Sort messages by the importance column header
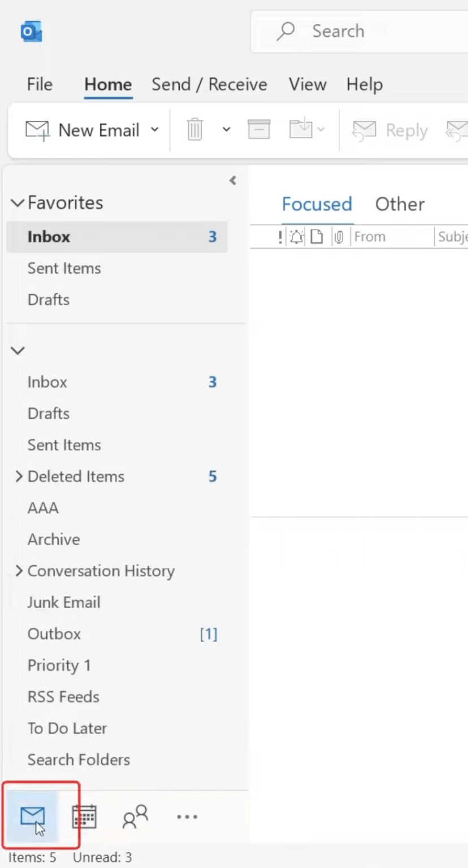Image resolution: width=468 pixels, height=868 pixels. tap(279, 237)
